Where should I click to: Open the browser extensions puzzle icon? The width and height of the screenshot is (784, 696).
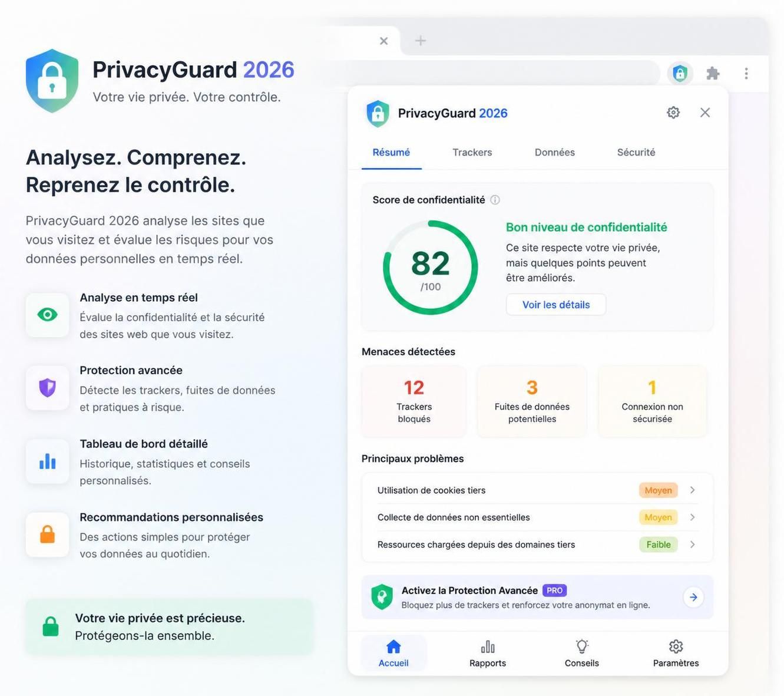tap(713, 74)
